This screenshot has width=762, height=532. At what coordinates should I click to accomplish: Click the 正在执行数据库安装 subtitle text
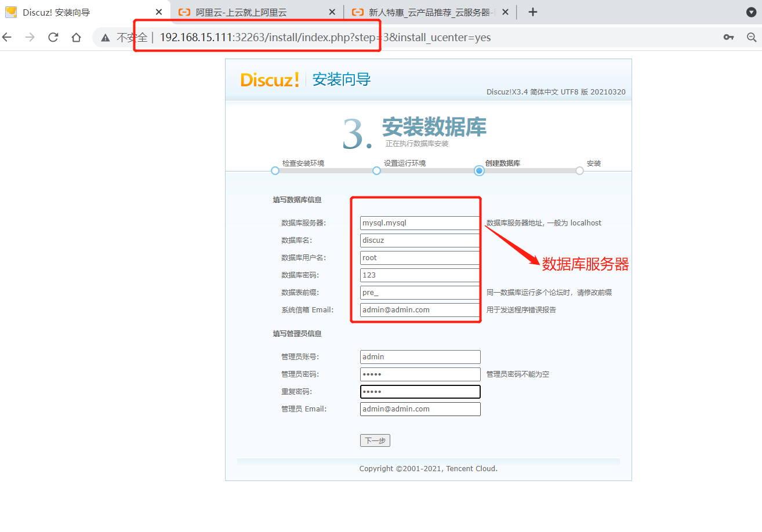point(417,144)
